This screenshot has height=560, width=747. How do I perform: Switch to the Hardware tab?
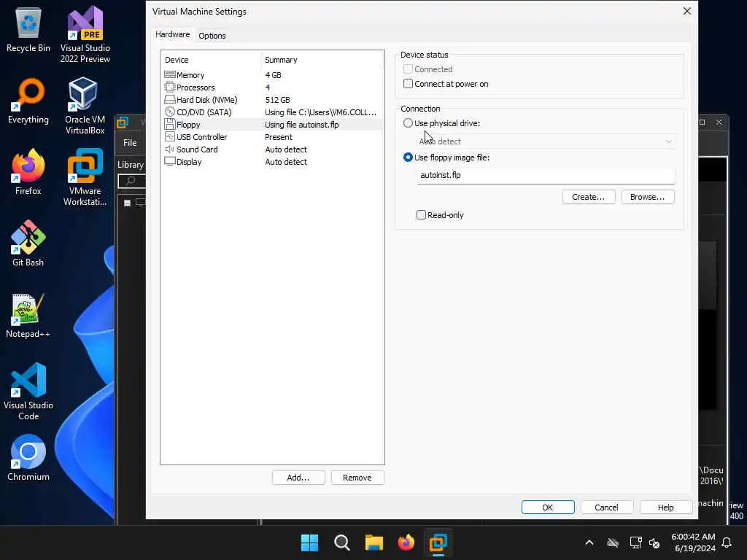point(172,35)
